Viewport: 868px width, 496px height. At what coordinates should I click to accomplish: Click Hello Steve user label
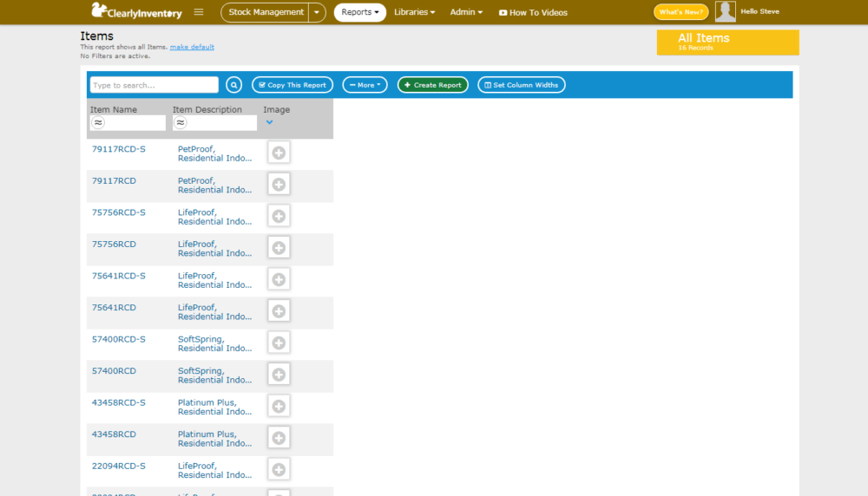click(759, 11)
